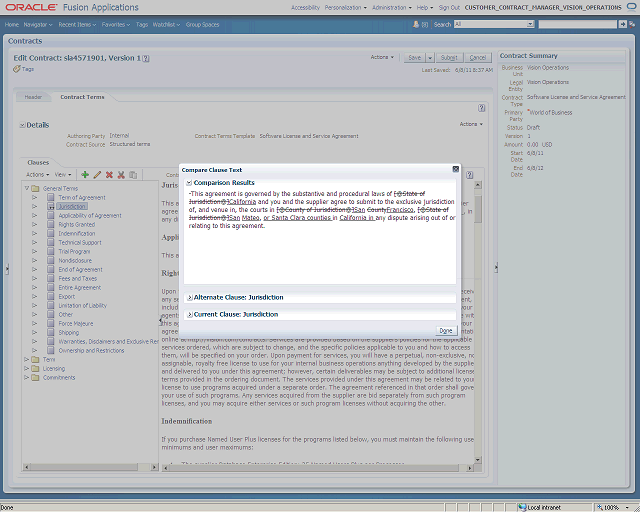Click the Jurisdiction clause document icon

(51, 206)
